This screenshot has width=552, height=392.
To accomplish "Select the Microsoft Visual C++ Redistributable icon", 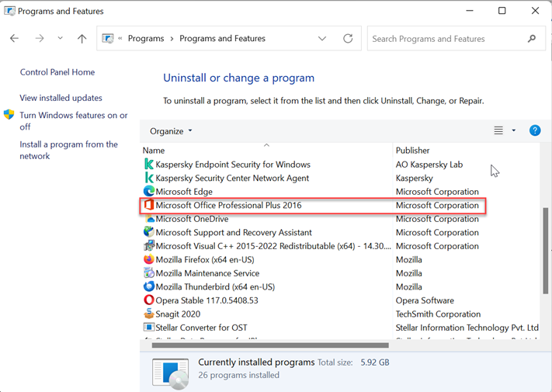I will (149, 245).
